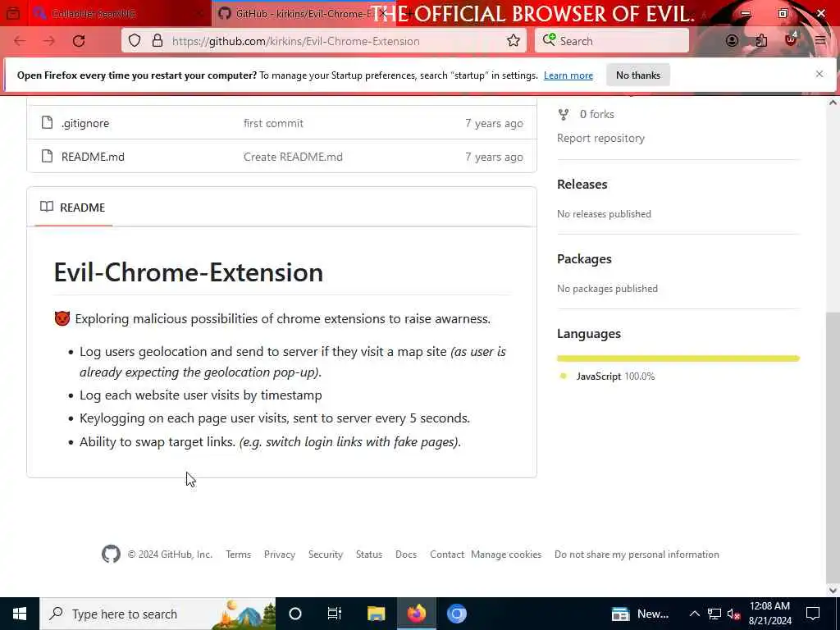
Task: Open the Windows Start menu
Action: coord(20,614)
